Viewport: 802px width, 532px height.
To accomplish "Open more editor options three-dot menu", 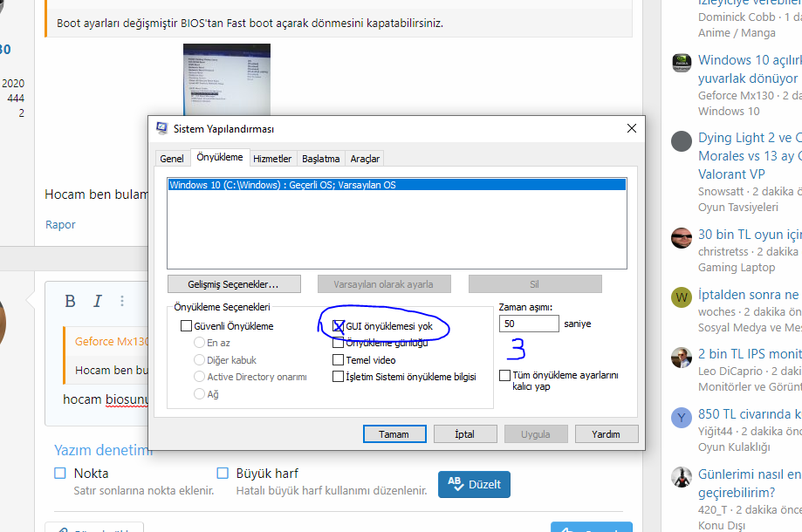I will (x=121, y=301).
